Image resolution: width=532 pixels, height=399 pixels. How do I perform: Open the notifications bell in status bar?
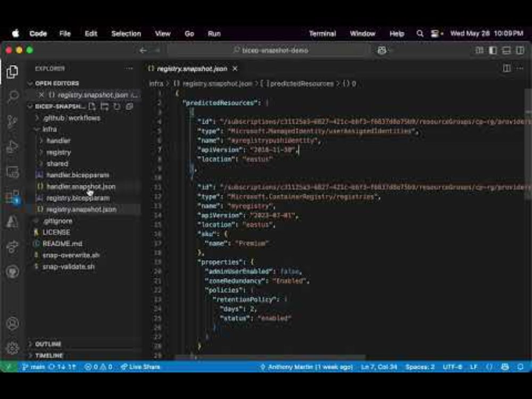[520, 367]
